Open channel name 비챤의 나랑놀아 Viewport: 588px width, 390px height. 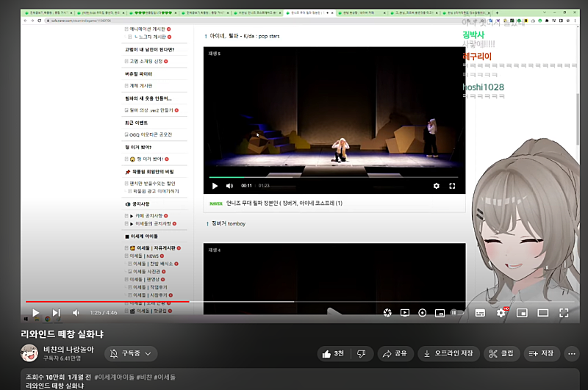pyautogui.click(x=68, y=349)
